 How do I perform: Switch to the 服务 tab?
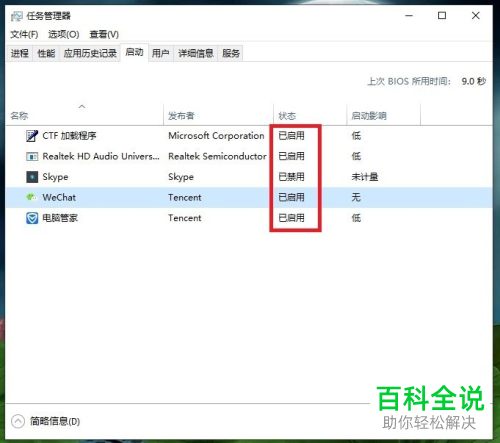231,53
